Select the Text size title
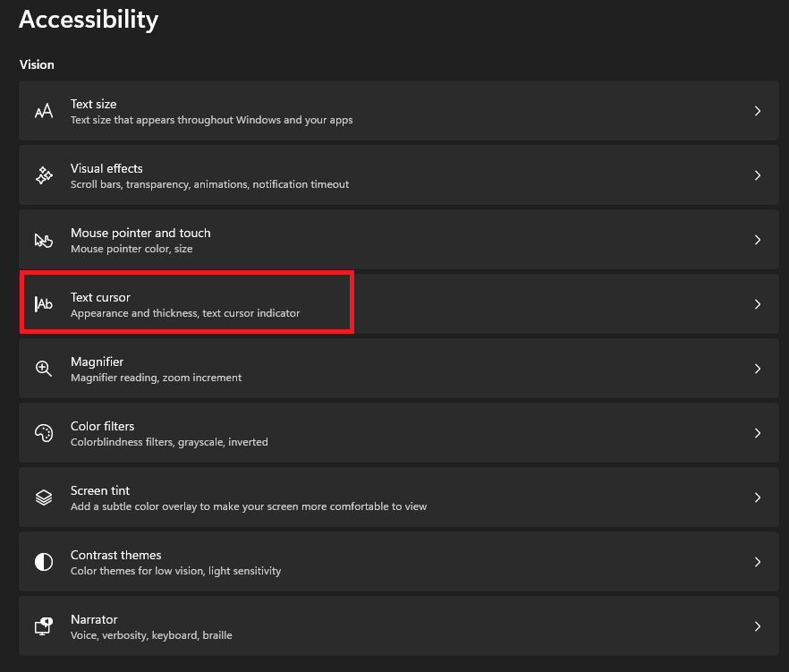This screenshot has width=789, height=672. (94, 104)
